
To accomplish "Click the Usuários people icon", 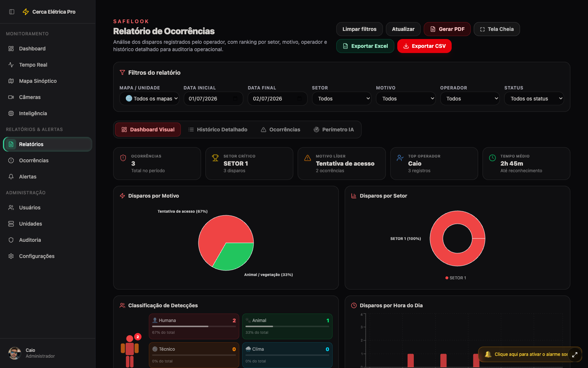I will (x=11, y=208).
